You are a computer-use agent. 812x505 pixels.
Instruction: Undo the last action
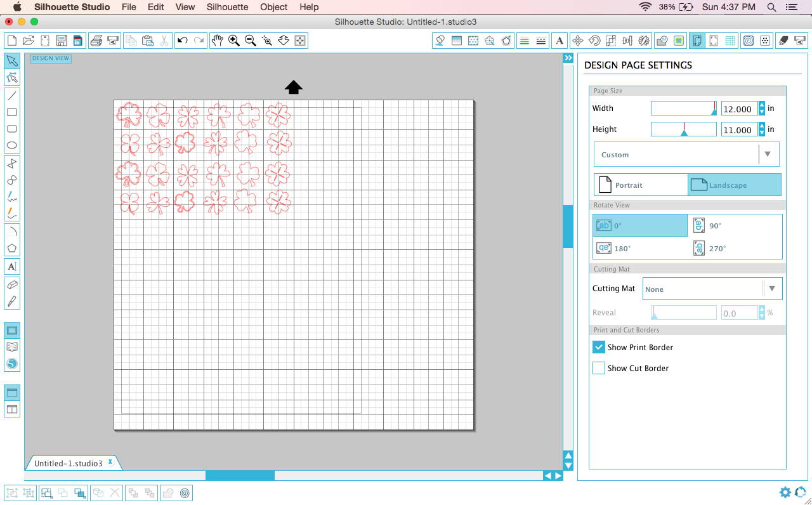pos(183,41)
